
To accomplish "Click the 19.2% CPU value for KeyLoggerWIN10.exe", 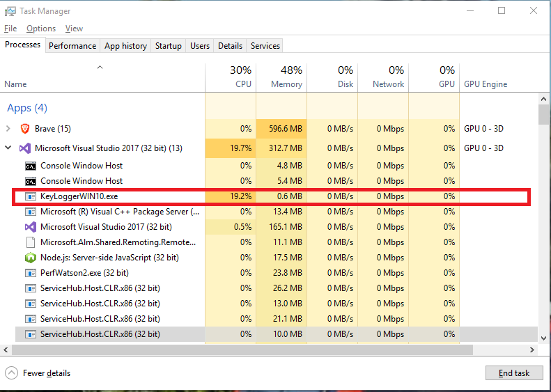I will coord(241,196).
